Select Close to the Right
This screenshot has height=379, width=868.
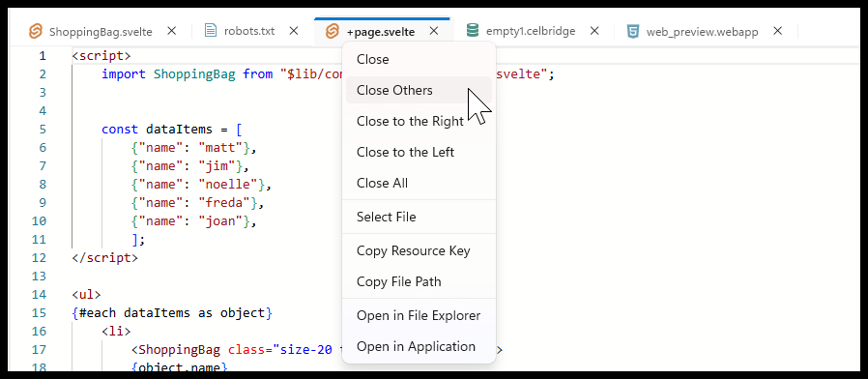[419, 121]
